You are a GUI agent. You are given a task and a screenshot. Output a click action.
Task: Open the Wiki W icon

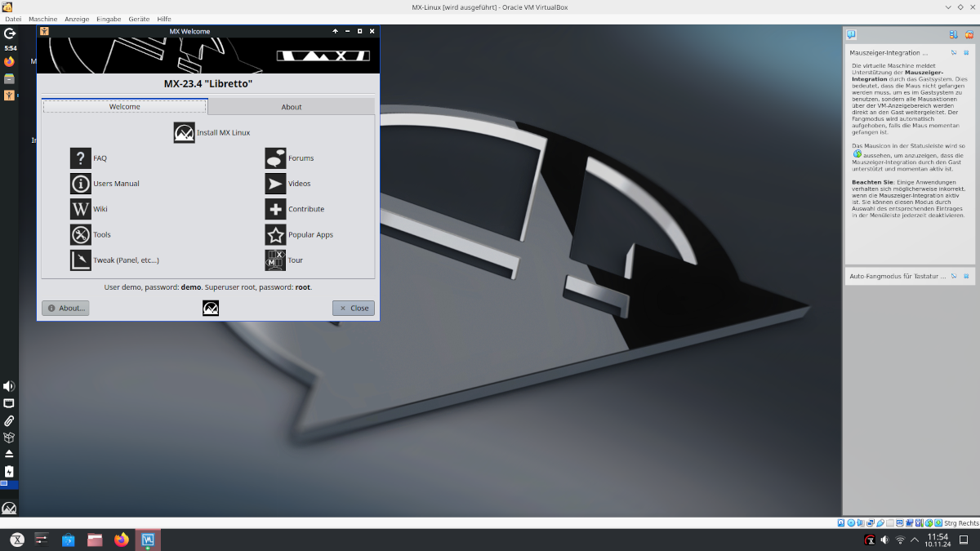[x=80, y=208]
